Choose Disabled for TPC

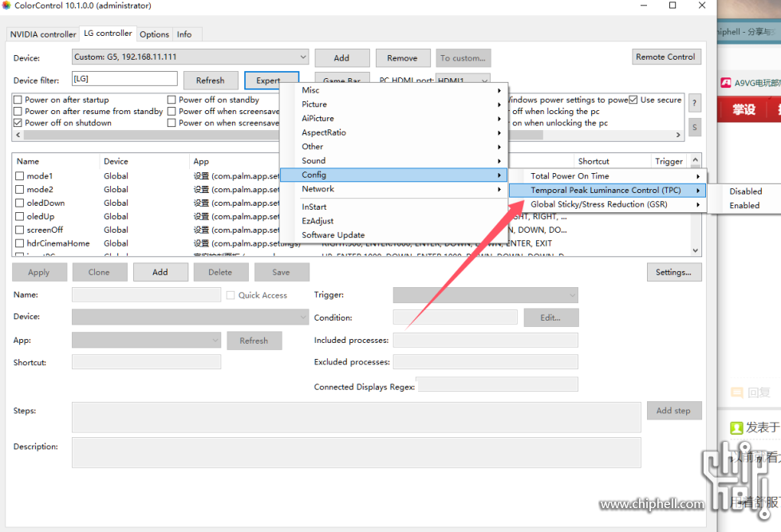pyautogui.click(x=746, y=191)
